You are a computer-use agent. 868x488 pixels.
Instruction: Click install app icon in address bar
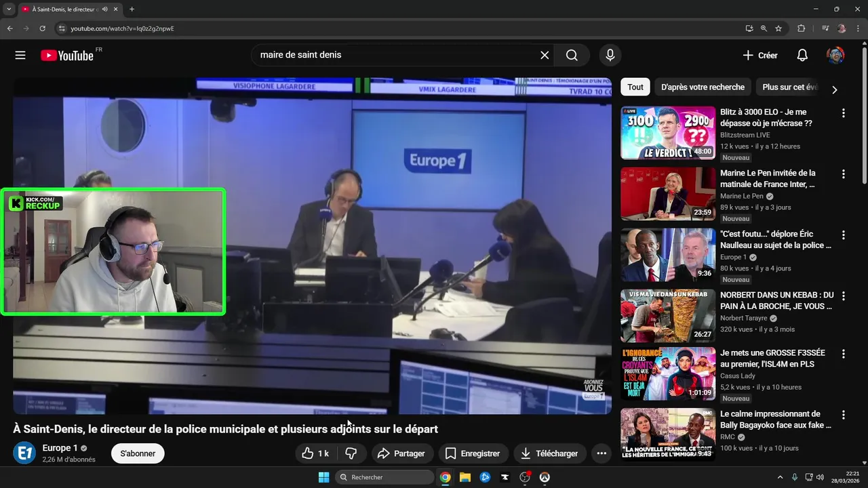point(749,28)
